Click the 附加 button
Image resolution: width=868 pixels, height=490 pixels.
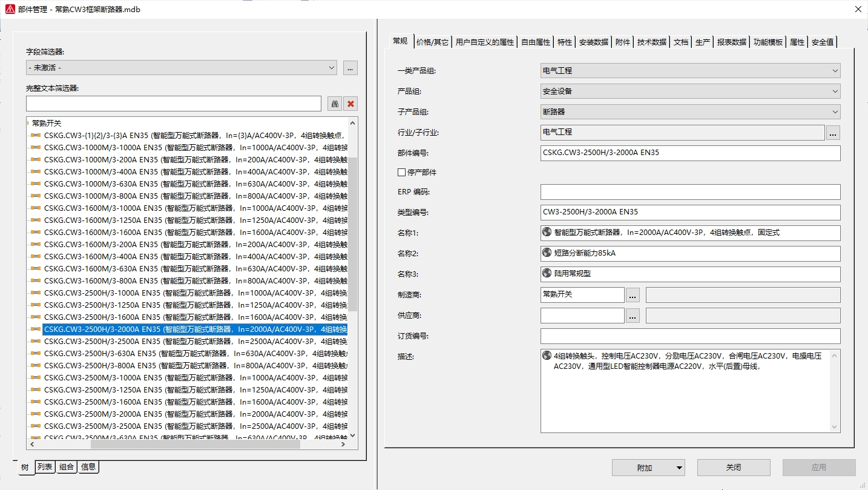[x=645, y=468]
